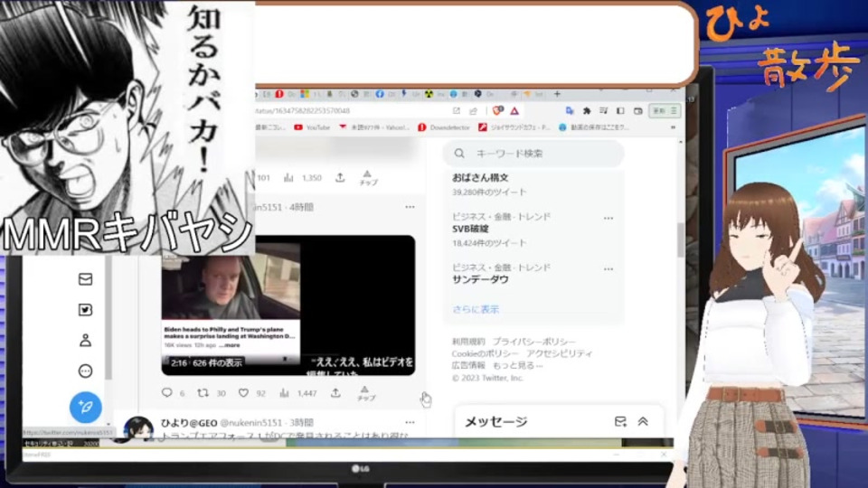Open もっと見る in the footer
The width and height of the screenshot is (868, 488).
point(518,365)
